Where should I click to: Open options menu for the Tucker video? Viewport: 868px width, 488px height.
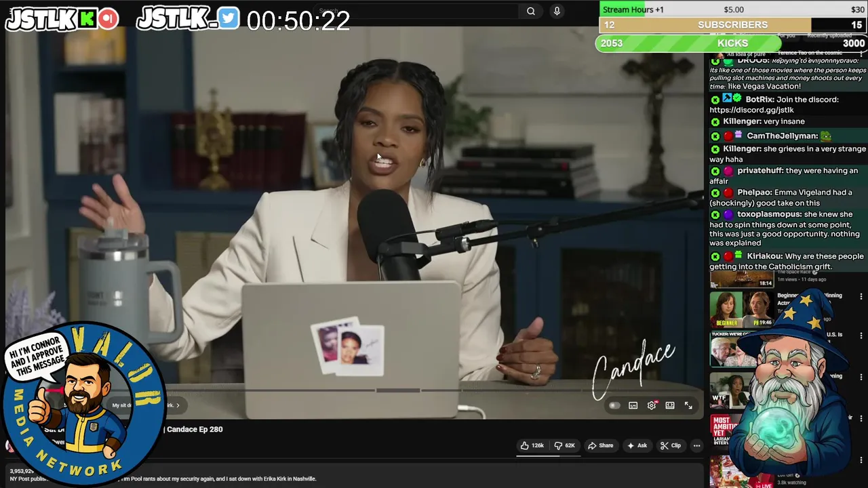coord(861,336)
